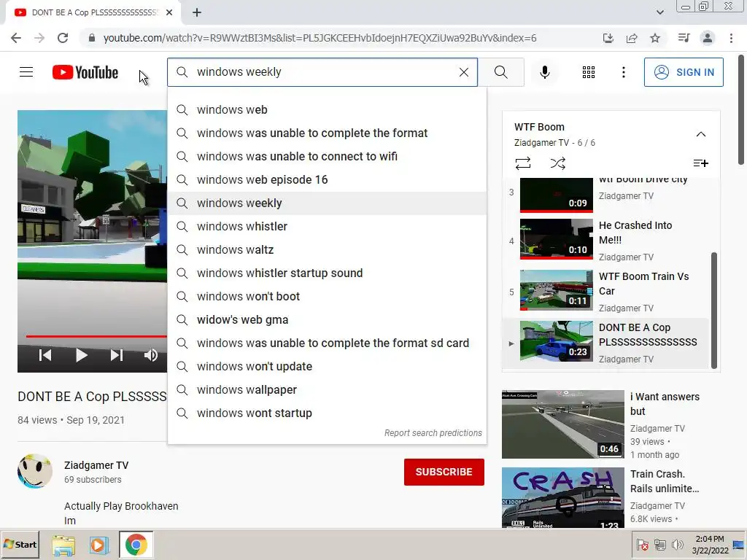Viewport: 747px width, 560px height.
Task: Choose suggestion 'windows won't update'
Action: 328,366
